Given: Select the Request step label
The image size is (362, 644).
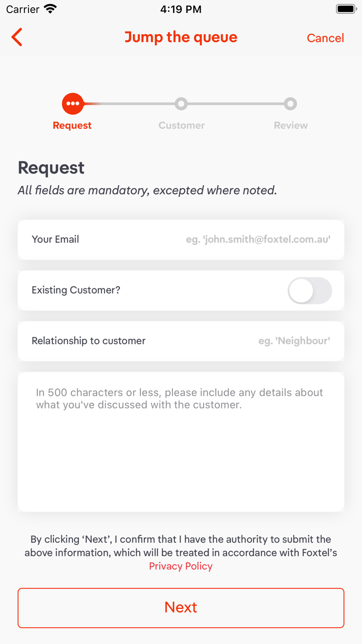Looking at the screenshot, I should (72, 125).
